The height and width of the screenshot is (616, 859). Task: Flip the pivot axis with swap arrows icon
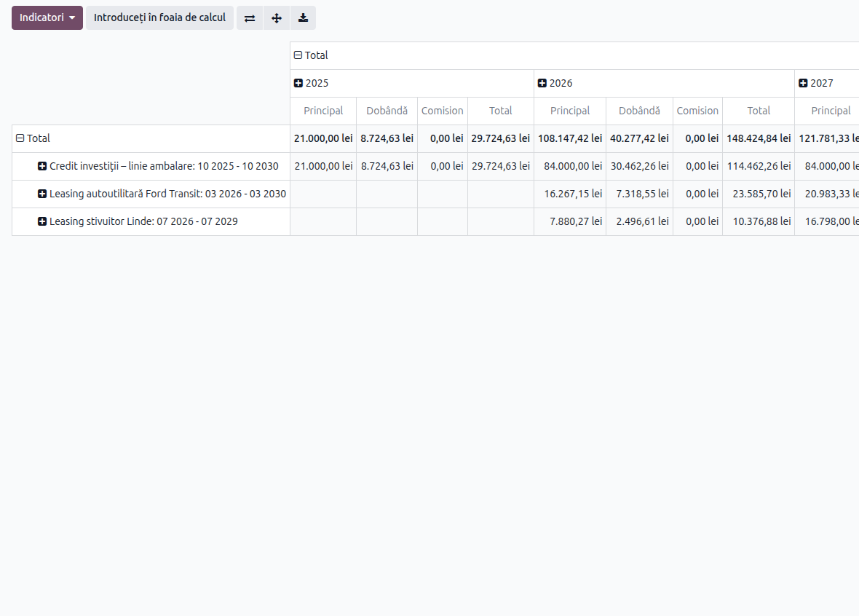point(250,17)
